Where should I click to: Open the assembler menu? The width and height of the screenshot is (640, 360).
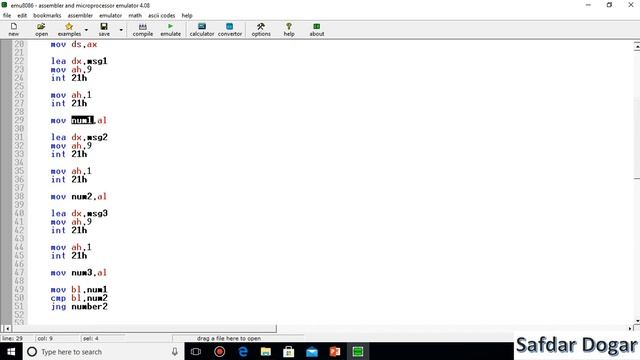click(80, 16)
